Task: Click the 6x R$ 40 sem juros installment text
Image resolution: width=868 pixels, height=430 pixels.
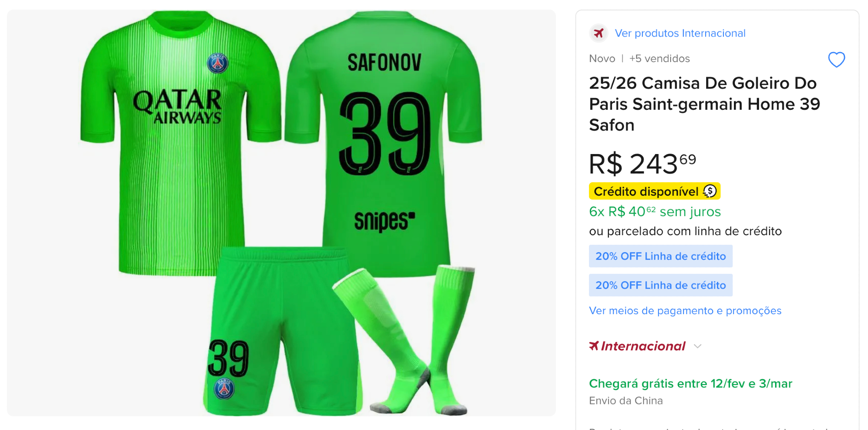Action: [654, 212]
